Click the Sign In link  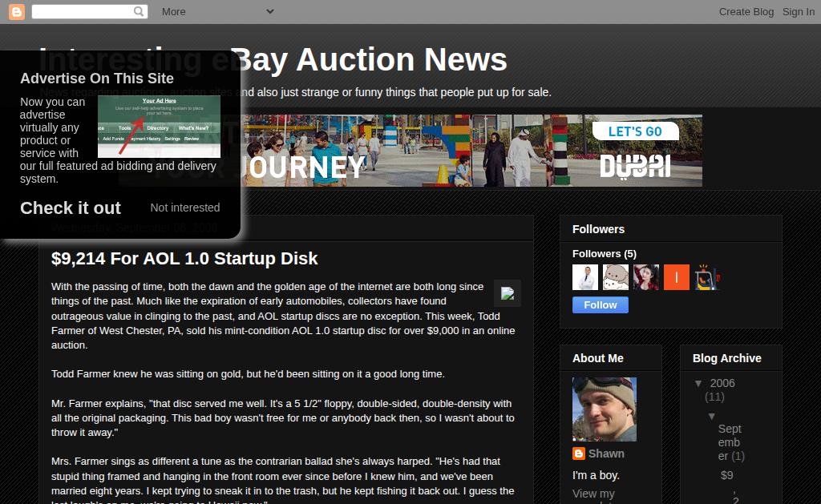tap(798, 11)
